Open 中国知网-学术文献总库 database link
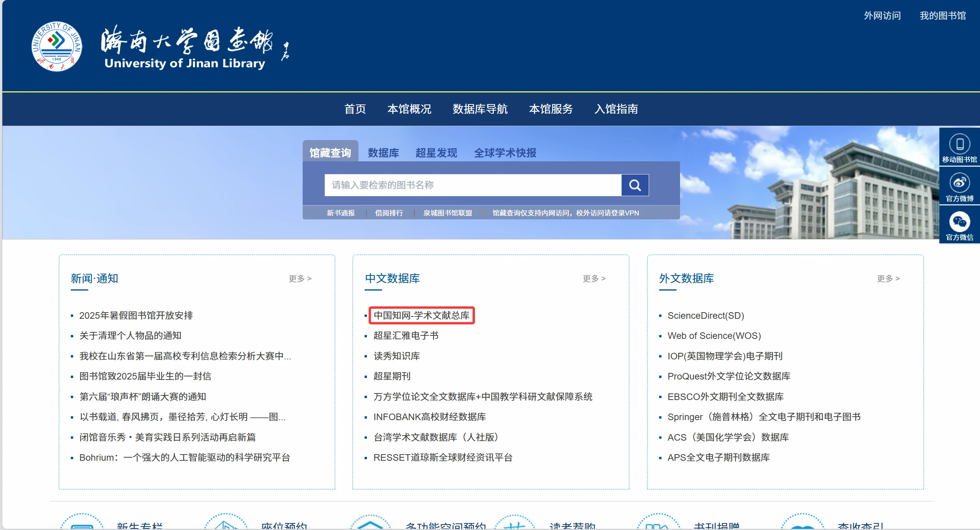Screen dimensions: 980x530 click(x=421, y=315)
